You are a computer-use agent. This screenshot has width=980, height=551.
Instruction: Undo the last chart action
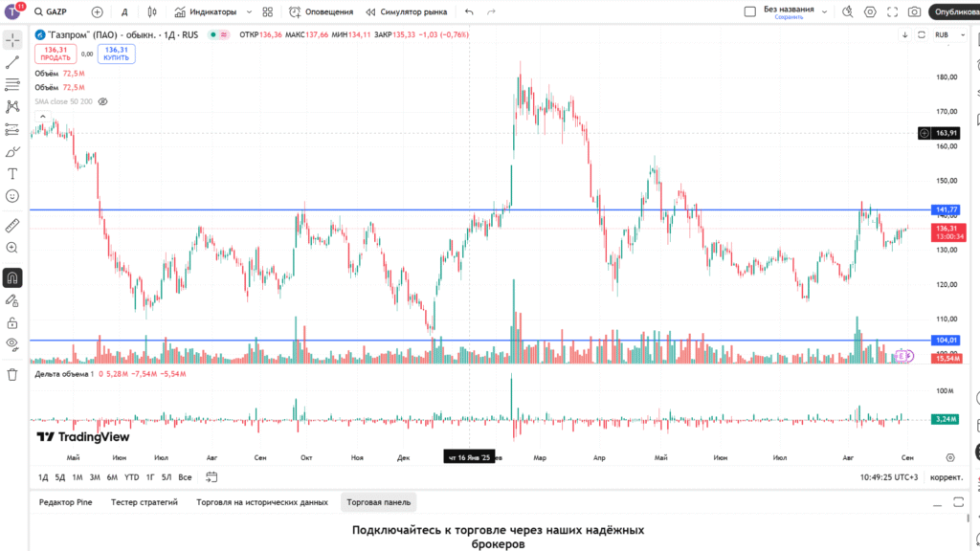469,11
